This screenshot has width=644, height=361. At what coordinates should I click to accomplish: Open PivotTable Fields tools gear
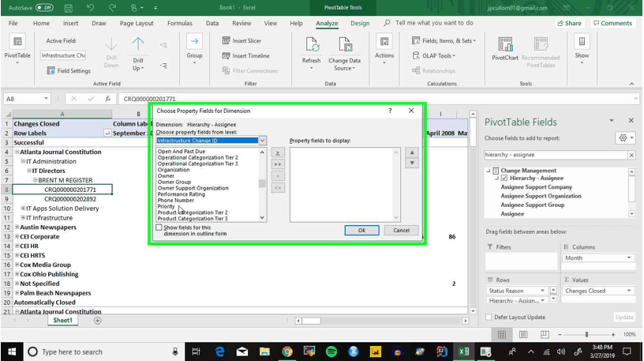(626, 138)
